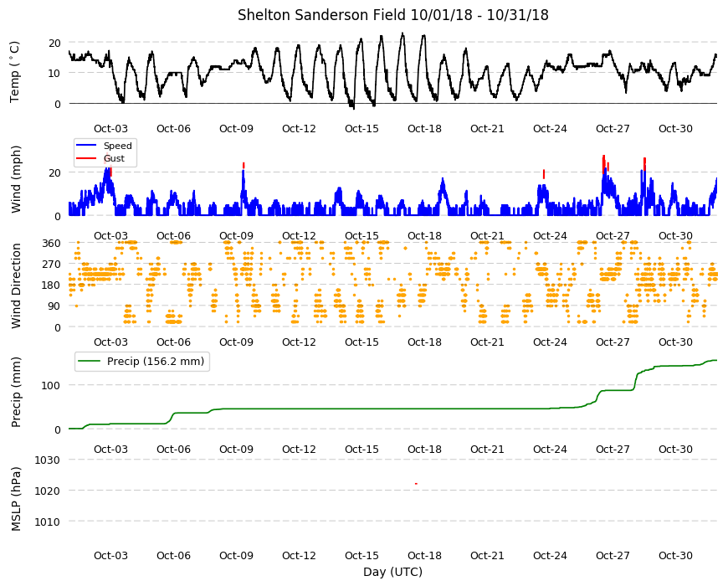The width and height of the screenshot is (728, 586).
Task: Click the Day (UTC) axis label
Action: [x=392, y=572]
